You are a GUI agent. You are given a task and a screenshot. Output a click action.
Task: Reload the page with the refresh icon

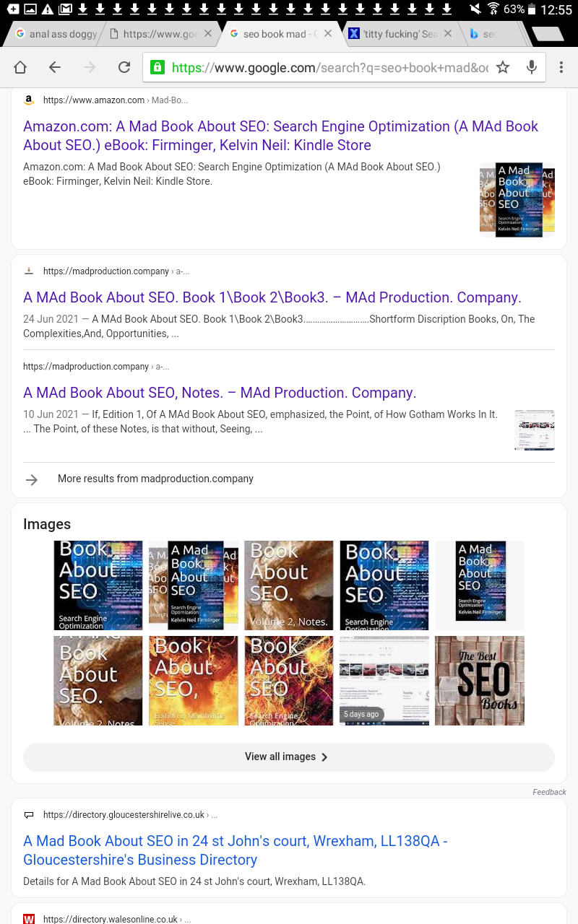pos(124,67)
